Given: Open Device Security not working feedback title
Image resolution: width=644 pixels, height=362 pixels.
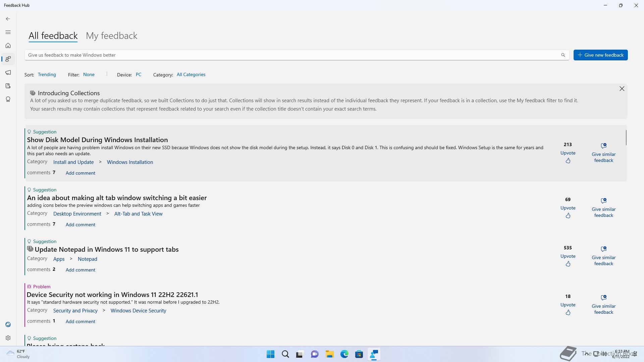Looking at the screenshot, I should tap(112, 295).
